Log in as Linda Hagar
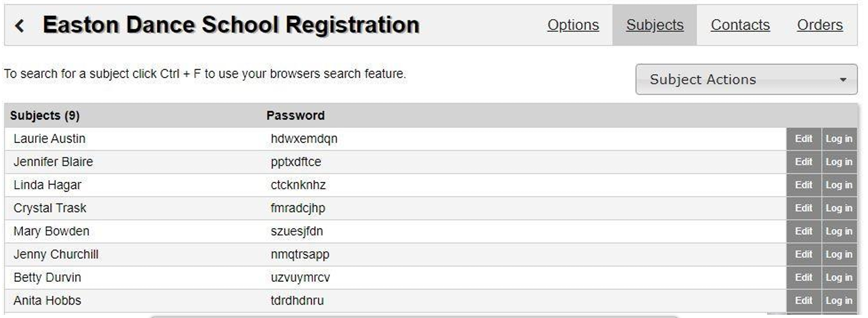Viewport: 868px width, 318px height. (839, 185)
